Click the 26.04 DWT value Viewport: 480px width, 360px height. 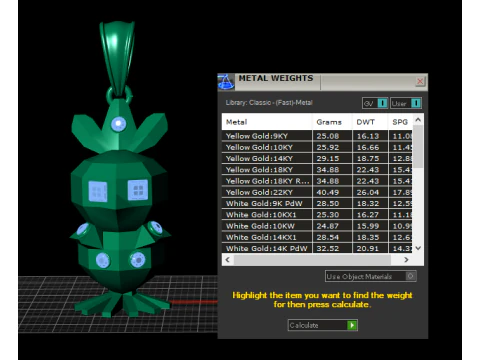[368, 192]
